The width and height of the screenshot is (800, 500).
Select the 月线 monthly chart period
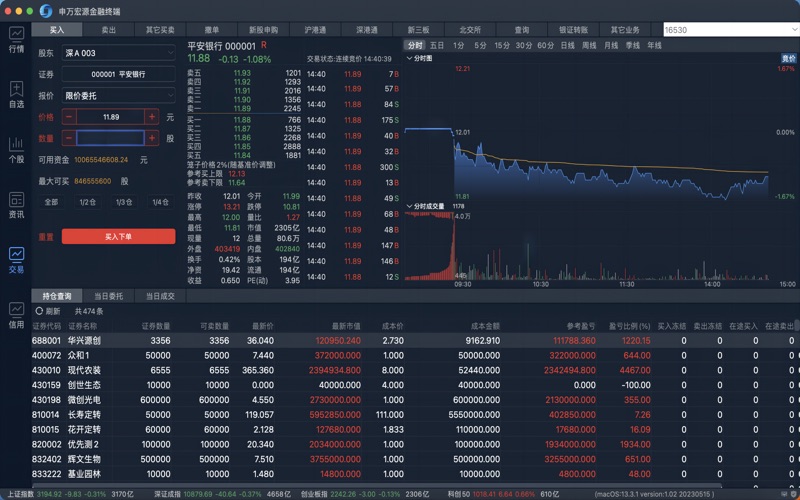tap(611, 45)
